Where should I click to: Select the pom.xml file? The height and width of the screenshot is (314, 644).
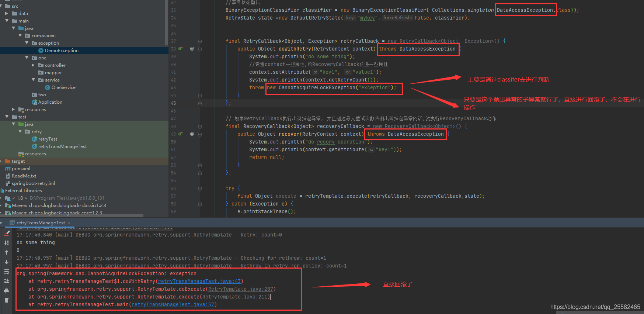tap(21, 169)
